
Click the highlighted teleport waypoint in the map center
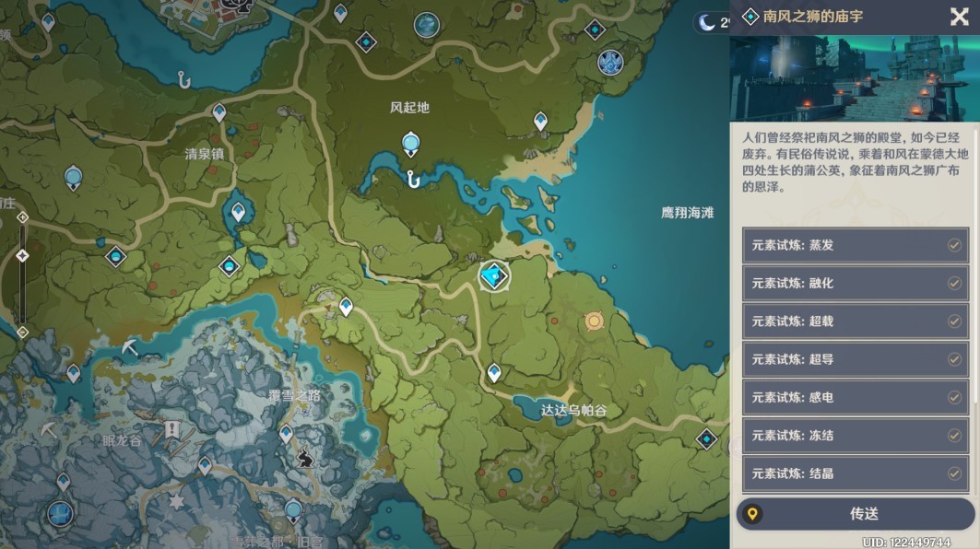pyautogui.click(x=493, y=274)
